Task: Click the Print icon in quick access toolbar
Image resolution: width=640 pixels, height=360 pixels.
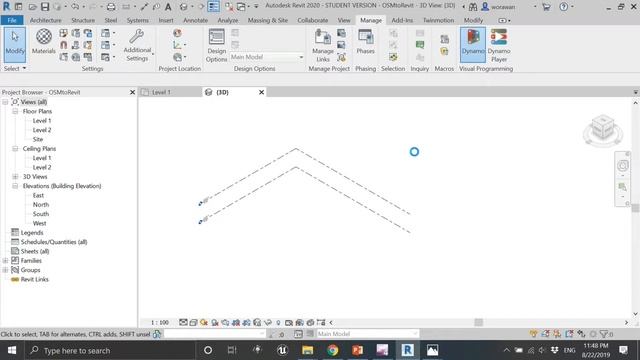Action: click(111, 7)
